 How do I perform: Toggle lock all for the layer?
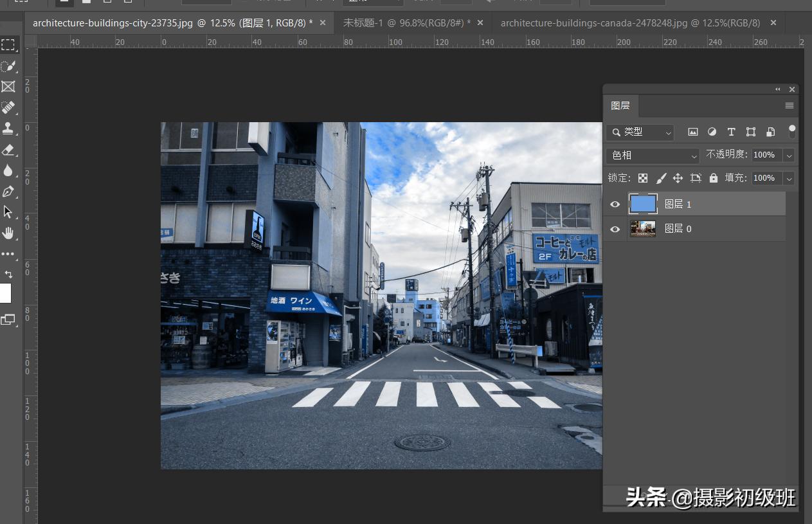(713, 178)
